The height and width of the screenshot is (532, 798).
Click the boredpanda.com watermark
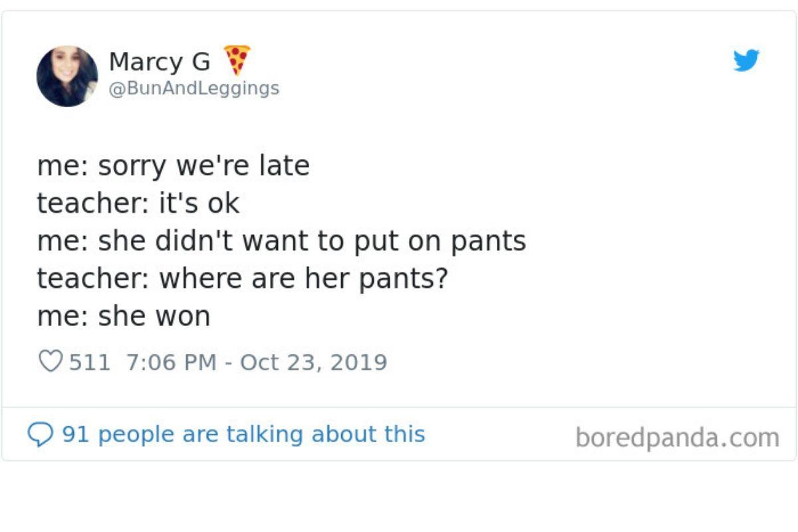677,438
